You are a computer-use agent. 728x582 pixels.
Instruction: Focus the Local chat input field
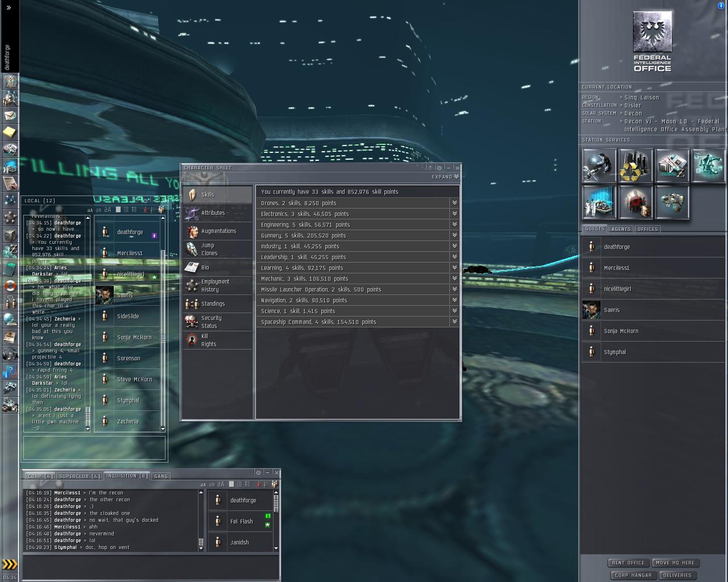tap(94, 447)
